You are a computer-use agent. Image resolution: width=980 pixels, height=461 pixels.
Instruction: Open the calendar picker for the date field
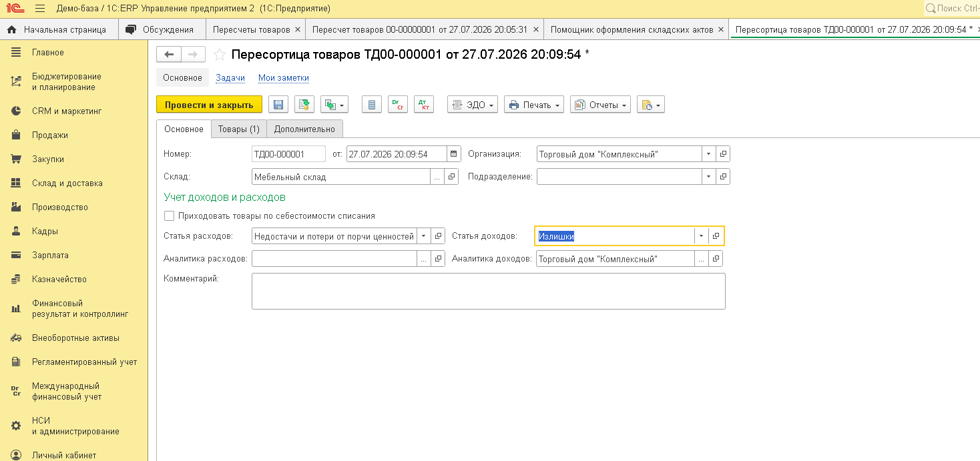(x=454, y=154)
